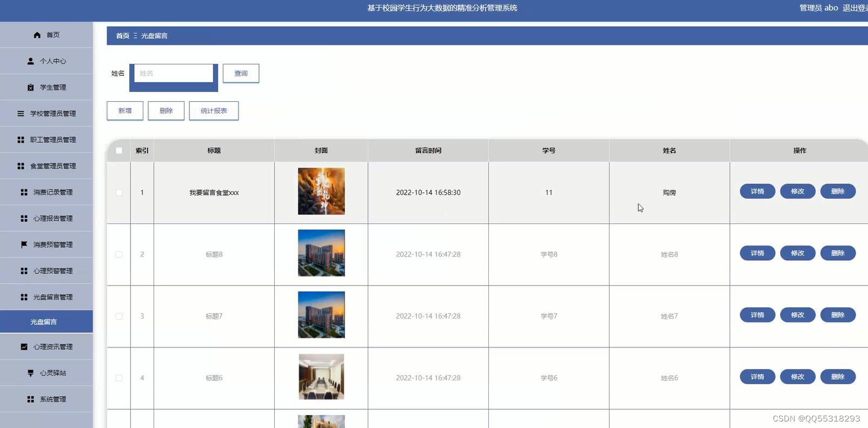Click the grid icon beside 光盘留言管理
The image size is (868, 428).
(24, 297)
